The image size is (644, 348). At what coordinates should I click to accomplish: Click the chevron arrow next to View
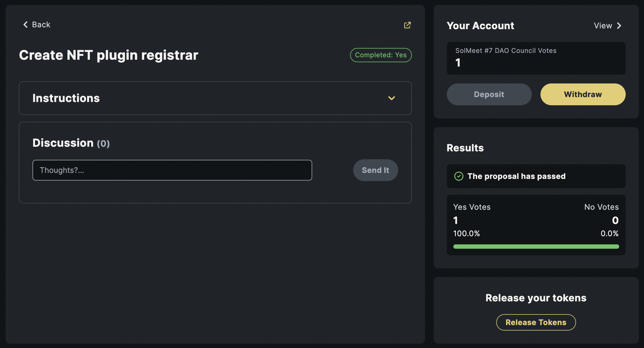tap(619, 26)
